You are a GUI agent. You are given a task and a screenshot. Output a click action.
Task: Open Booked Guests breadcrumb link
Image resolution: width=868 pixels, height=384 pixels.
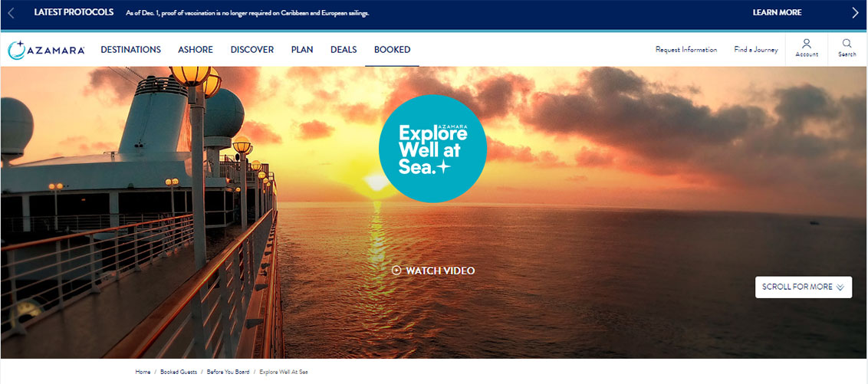click(x=179, y=372)
